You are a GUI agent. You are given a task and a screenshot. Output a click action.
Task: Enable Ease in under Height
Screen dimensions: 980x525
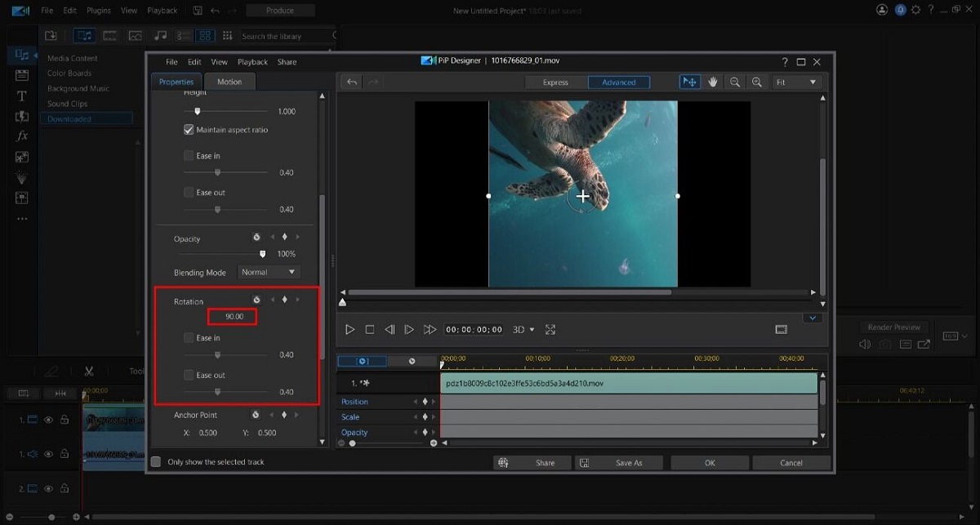pos(189,155)
